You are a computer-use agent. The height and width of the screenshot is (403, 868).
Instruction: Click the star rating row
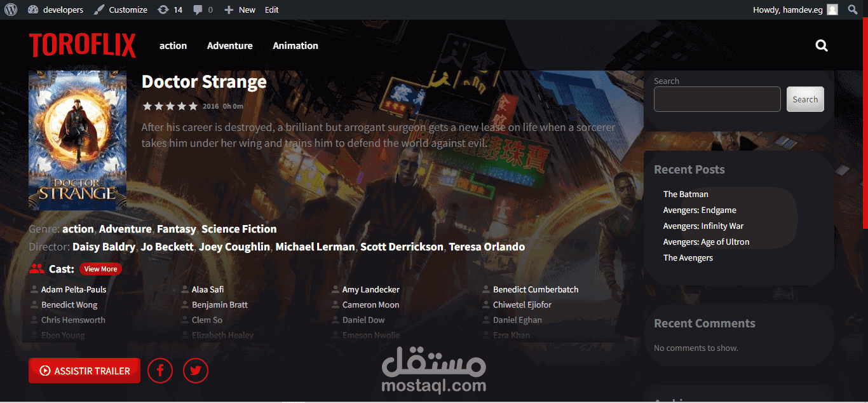click(170, 106)
